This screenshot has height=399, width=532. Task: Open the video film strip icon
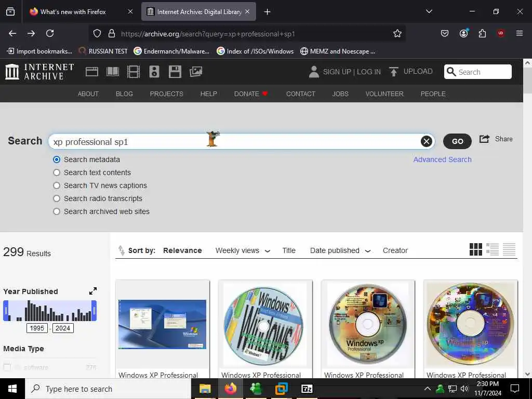coord(134,72)
